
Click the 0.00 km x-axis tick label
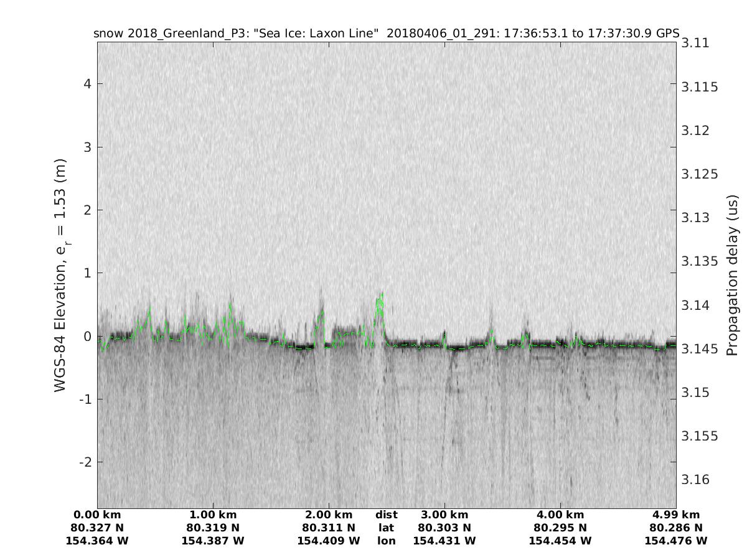tap(97, 515)
